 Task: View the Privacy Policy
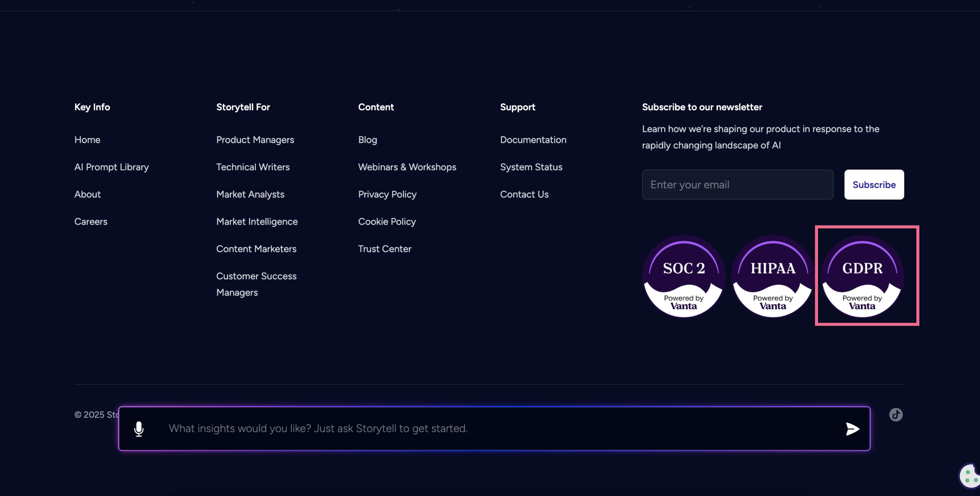pyautogui.click(x=387, y=194)
